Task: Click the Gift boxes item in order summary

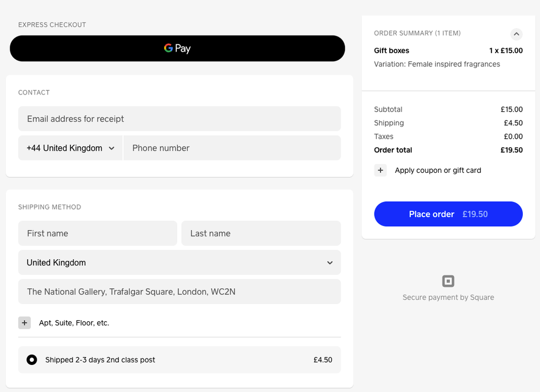Action: tap(391, 50)
